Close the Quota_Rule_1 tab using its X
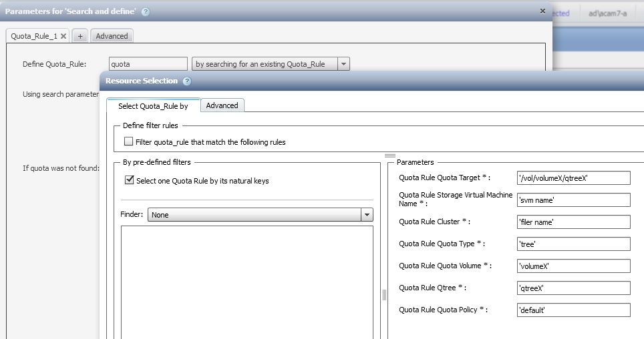This screenshot has height=339, width=644. point(63,36)
